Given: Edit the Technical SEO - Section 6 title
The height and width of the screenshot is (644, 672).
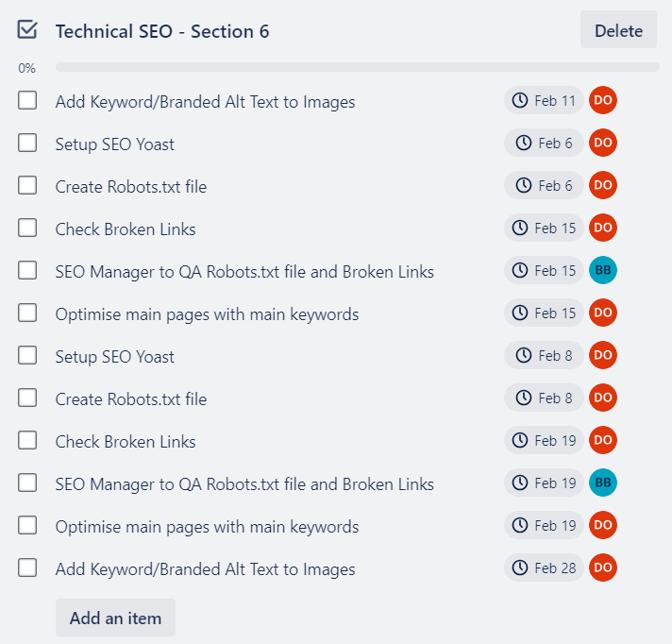Looking at the screenshot, I should coord(162,31).
